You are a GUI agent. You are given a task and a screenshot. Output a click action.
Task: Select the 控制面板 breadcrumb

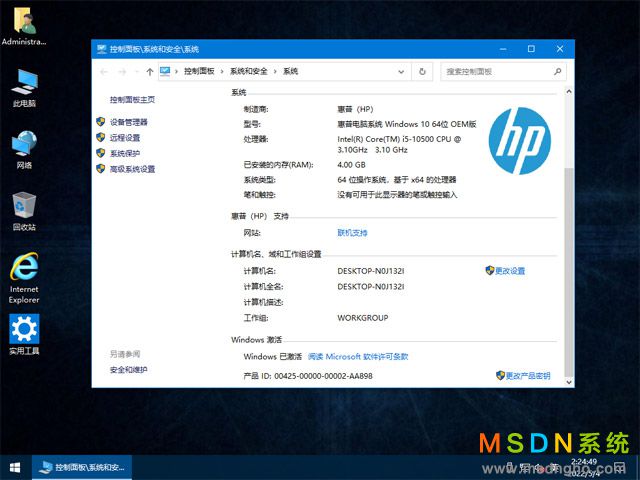pyautogui.click(x=199, y=71)
